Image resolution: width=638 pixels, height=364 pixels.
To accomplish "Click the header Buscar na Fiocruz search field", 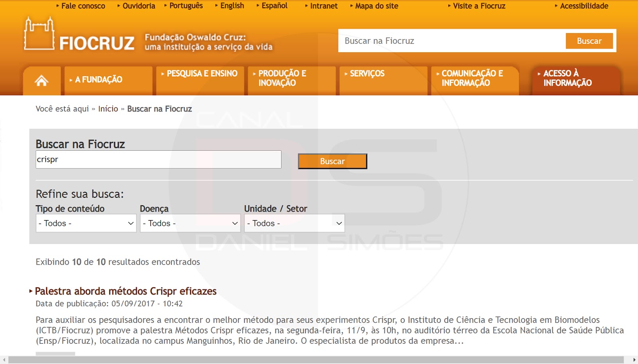I will (452, 41).
